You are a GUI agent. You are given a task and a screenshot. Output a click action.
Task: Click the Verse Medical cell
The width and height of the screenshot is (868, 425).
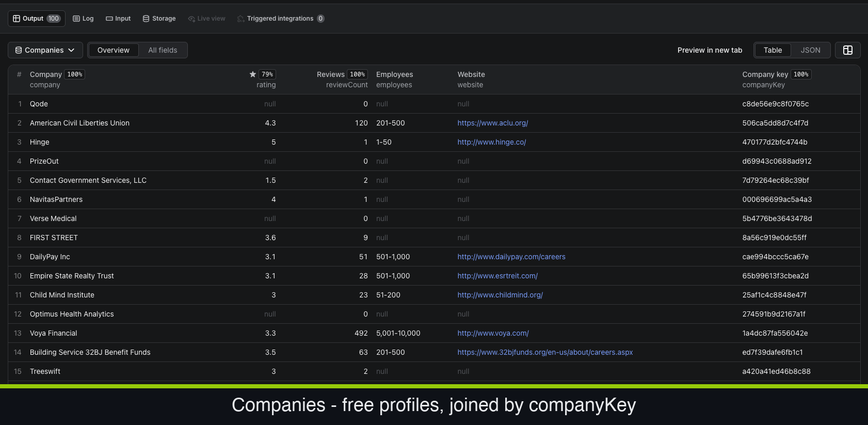[x=53, y=218]
